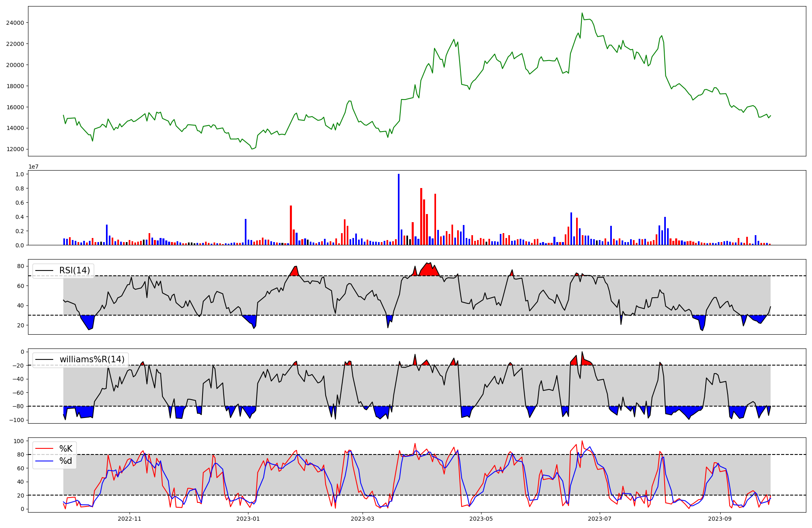The image size is (812, 528).
Task: Click the 2023-07 x-axis date label
Action: coord(600,519)
